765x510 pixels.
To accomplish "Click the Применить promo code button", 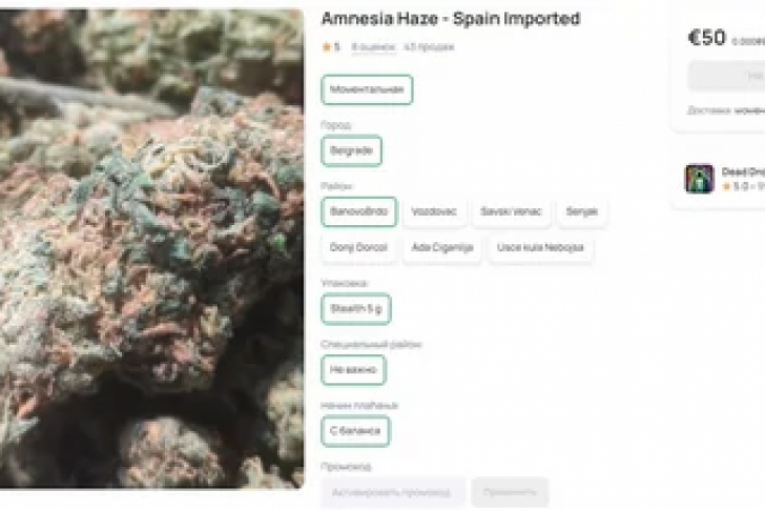I will click(x=510, y=492).
